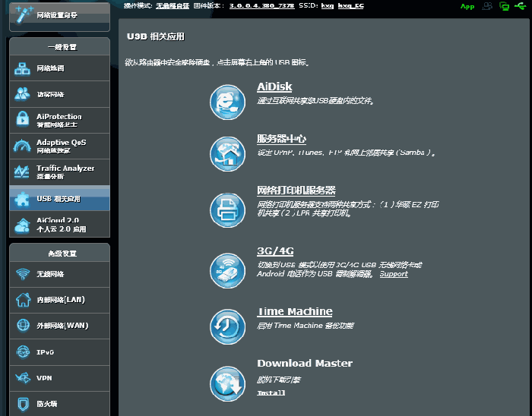Viewport: 532px width, 416px height.
Task: Click the Traffic Analyzer chart icon
Action: 22,172
